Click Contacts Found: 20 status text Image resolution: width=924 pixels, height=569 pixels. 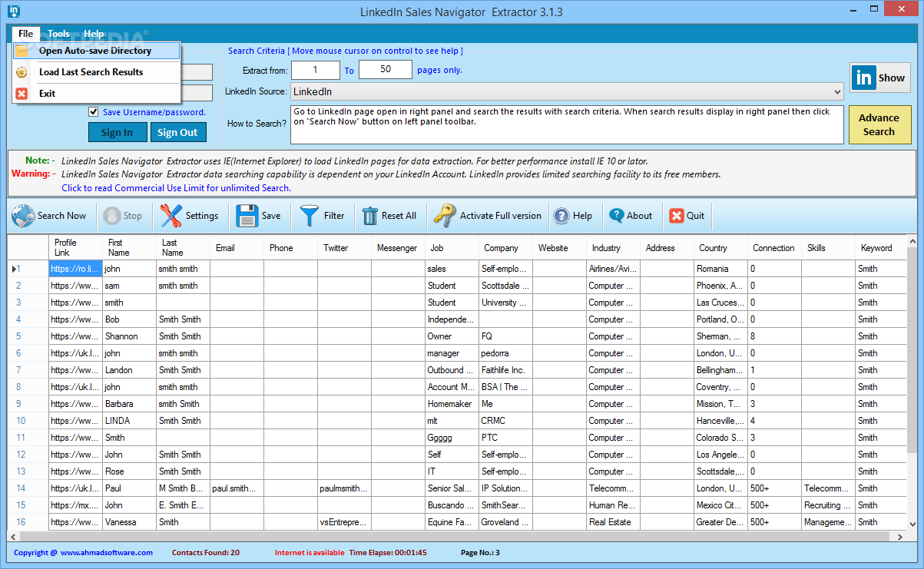[206, 553]
